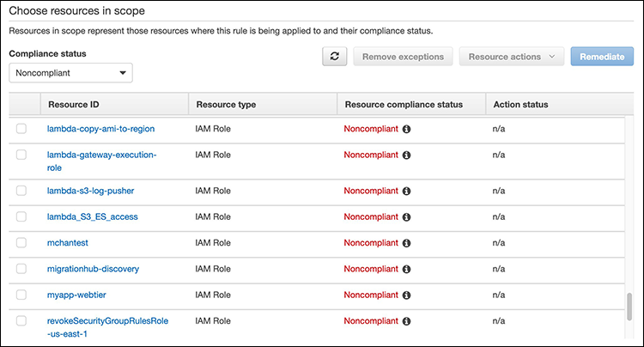The image size is (644, 347).
Task: Click info icon for lambda-s3-log-pusher status
Action: point(406,191)
